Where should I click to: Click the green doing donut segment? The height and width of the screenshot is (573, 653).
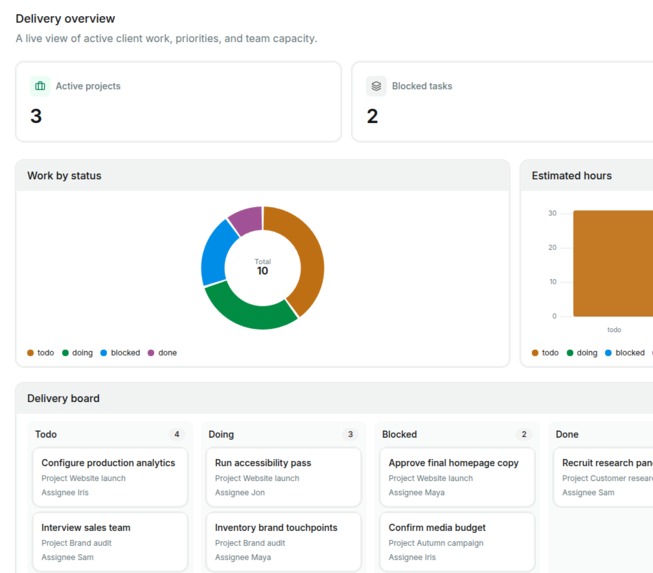coord(250,314)
